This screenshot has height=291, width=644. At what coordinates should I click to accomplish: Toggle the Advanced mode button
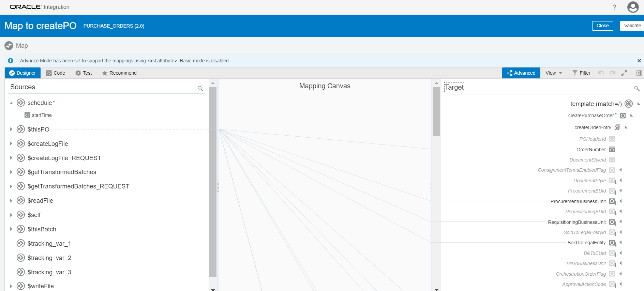point(521,73)
